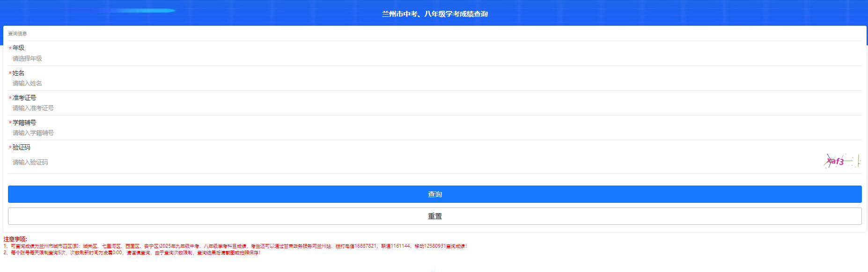This screenshot has height=272, width=868.
Task: Click the page title 兰州市中考、八年级学考成绩查询
Action: pos(434,14)
